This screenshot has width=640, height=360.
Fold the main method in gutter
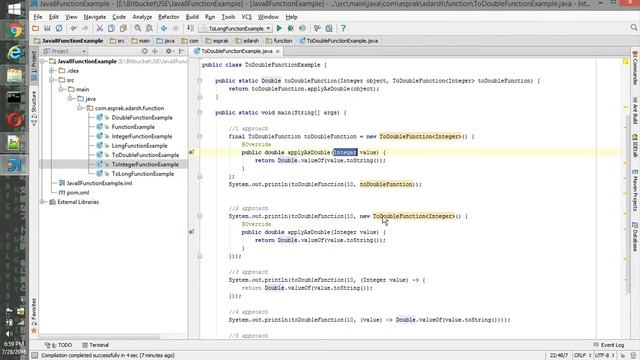pos(200,113)
